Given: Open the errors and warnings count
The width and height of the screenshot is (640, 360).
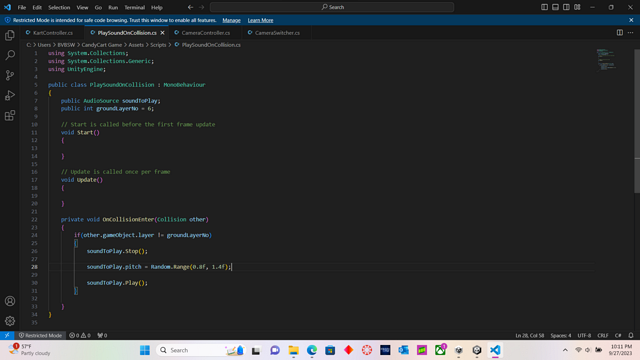Looking at the screenshot, I should [80, 335].
